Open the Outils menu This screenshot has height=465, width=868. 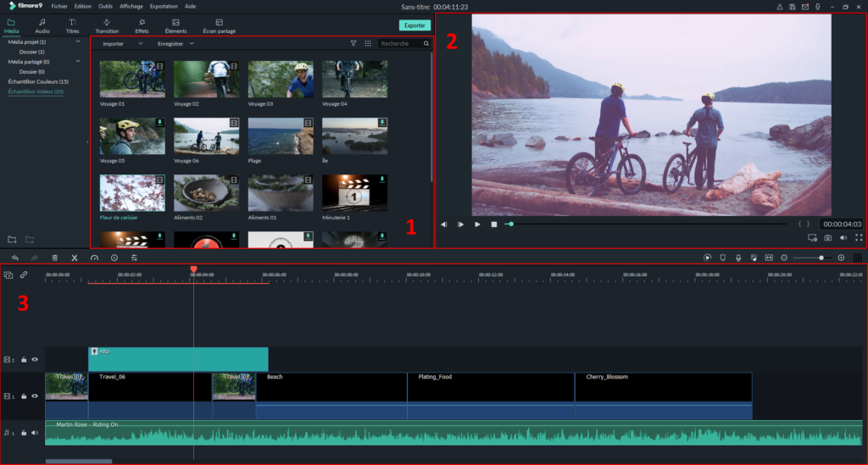click(x=105, y=7)
